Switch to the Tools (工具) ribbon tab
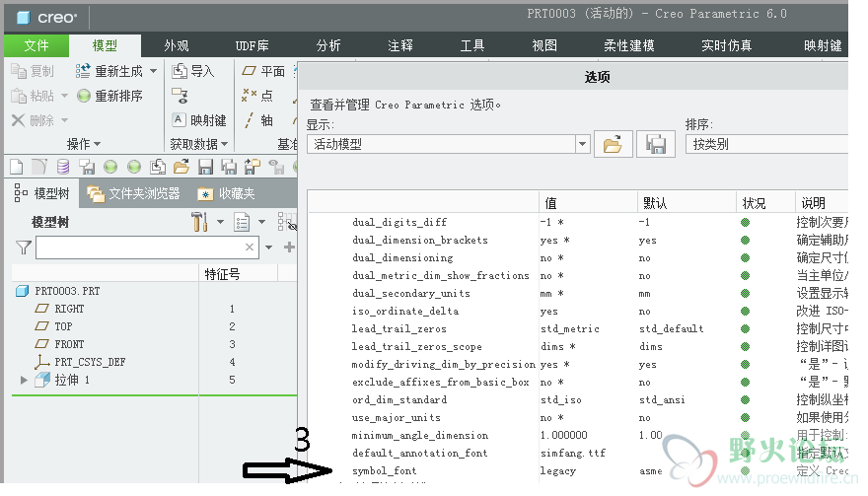The image size is (868, 496). click(472, 45)
